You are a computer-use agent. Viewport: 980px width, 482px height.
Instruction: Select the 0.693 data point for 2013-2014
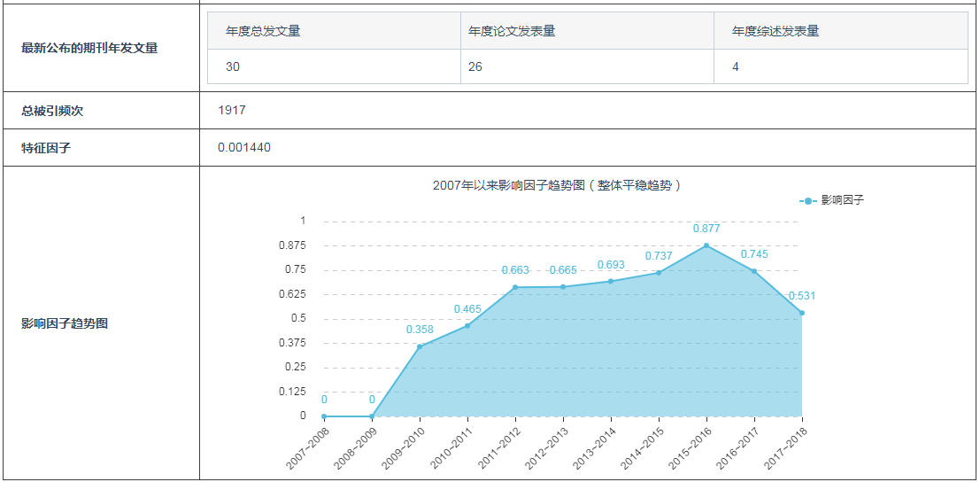611,282
